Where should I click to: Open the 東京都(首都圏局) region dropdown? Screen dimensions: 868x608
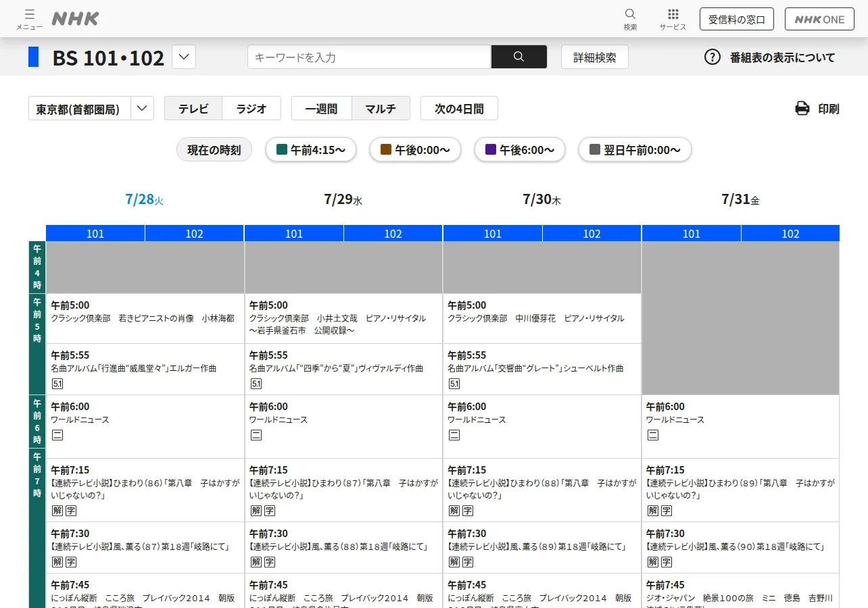pyautogui.click(x=91, y=108)
